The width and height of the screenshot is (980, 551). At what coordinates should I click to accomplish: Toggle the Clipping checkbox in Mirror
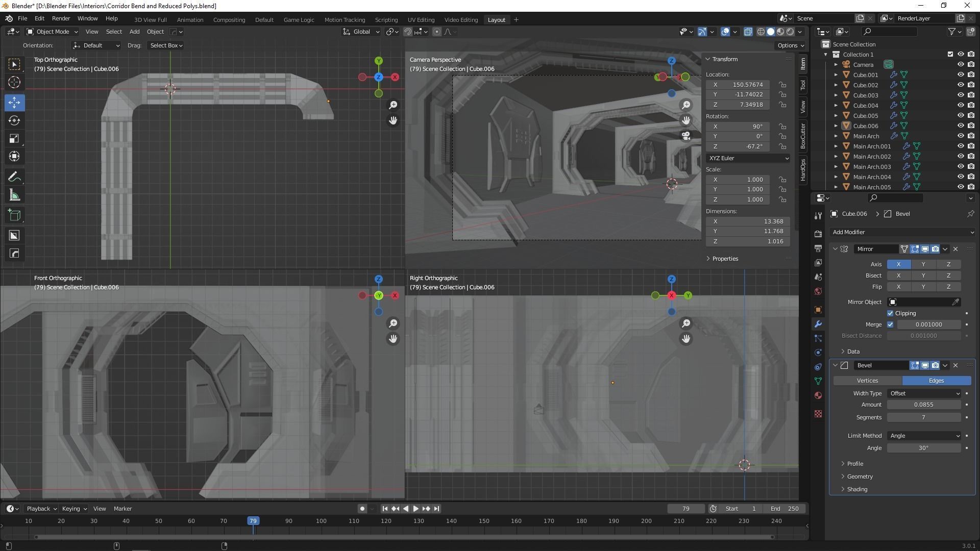pyautogui.click(x=890, y=313)
